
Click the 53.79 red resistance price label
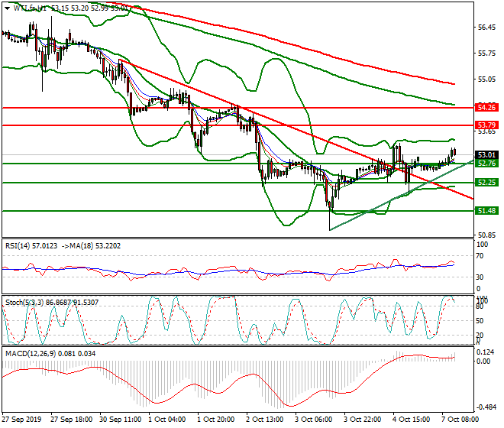tap(486, 125)
